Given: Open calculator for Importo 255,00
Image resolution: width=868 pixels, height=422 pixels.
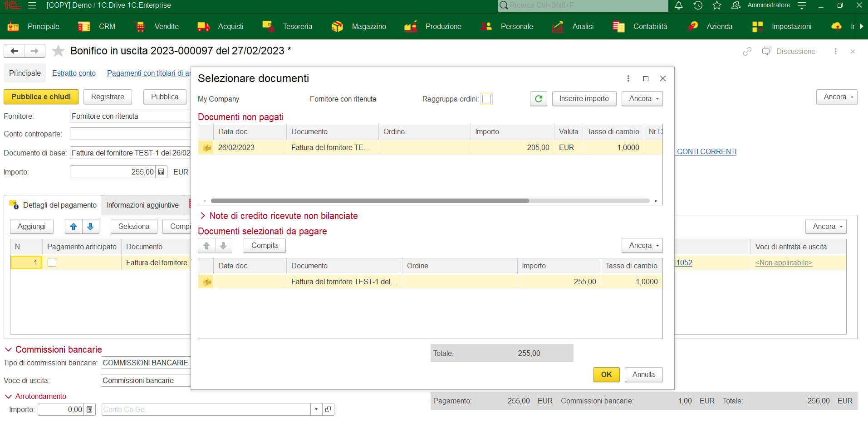Looking at the screenshot, I should coord(161,172).
